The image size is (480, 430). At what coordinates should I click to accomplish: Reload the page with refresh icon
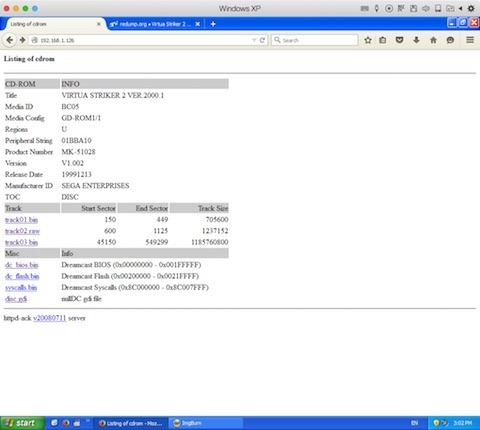(x=262, y=40)
